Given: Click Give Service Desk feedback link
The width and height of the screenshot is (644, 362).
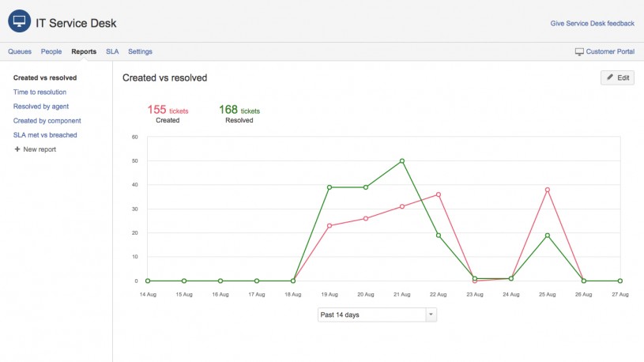Looking at the screenshot, I should pos(593,24).
